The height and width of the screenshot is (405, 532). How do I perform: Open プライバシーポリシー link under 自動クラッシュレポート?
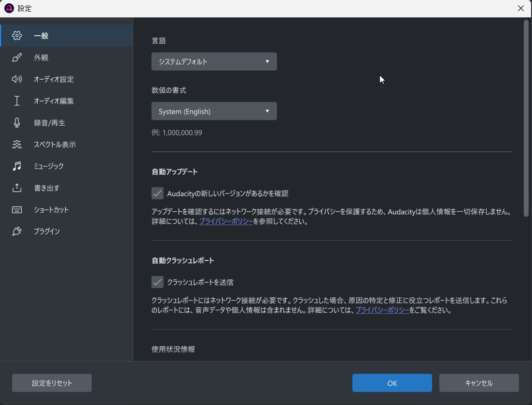(382, 310)
